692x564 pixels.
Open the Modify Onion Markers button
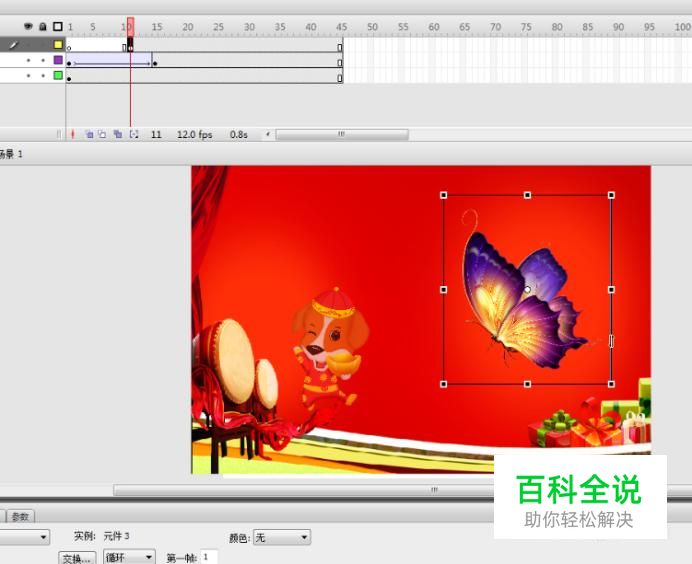coord(134,134)
